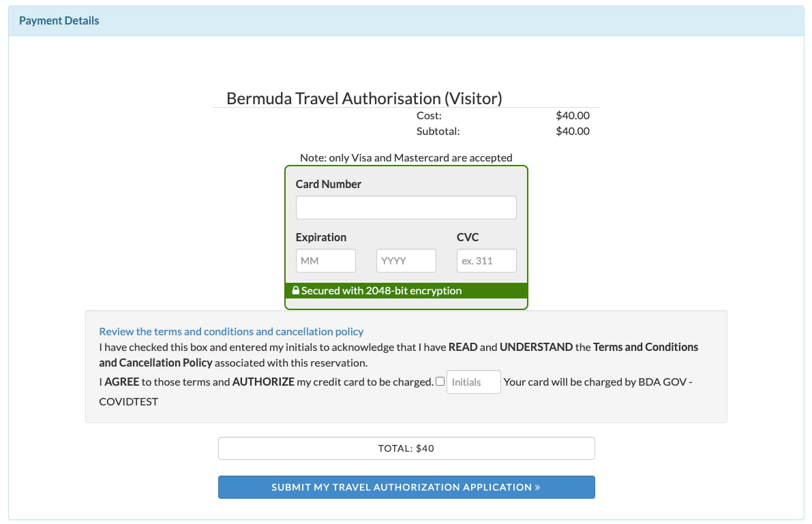
Task: Select the Bermuda Travel Authorisation (Visitor) title
Action: click(x=365, y=98)
